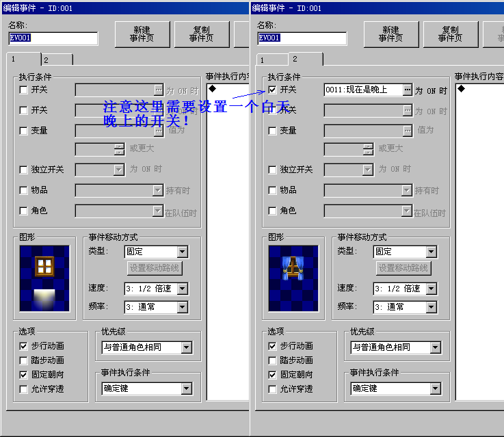Open 事件执行条件 确定键 dropdown in right window
Screen dimensions: 504x437
pos(396,388)
